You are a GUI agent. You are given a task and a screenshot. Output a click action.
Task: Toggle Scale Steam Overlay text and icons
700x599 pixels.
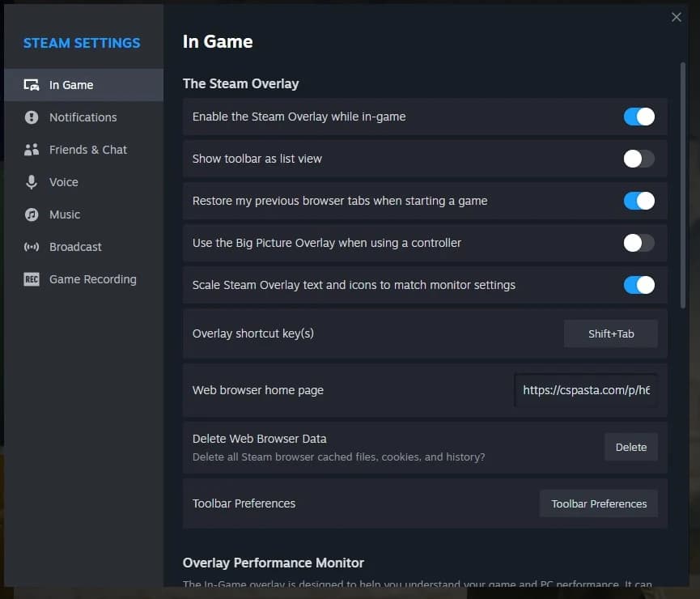coord(638,285)
